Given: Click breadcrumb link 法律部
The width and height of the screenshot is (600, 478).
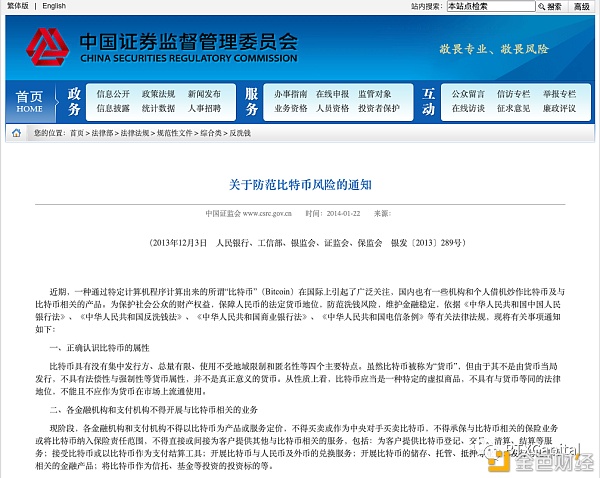Looking at the screenshot, I should click(102, 133).
